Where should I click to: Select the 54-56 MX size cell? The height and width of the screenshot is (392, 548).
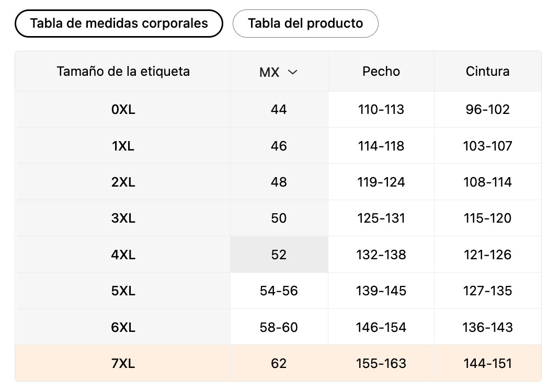pos(279,291)
